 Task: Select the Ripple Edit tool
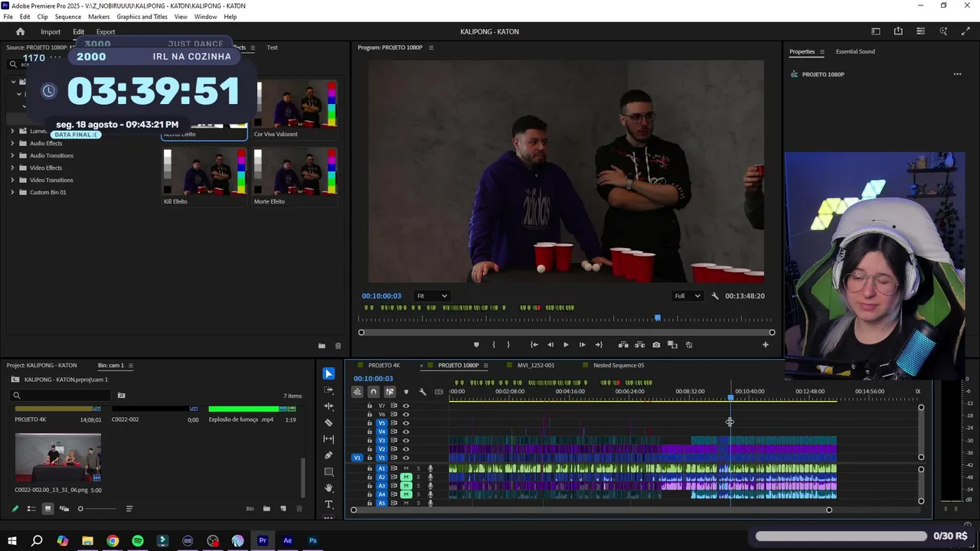click(328, 406)
